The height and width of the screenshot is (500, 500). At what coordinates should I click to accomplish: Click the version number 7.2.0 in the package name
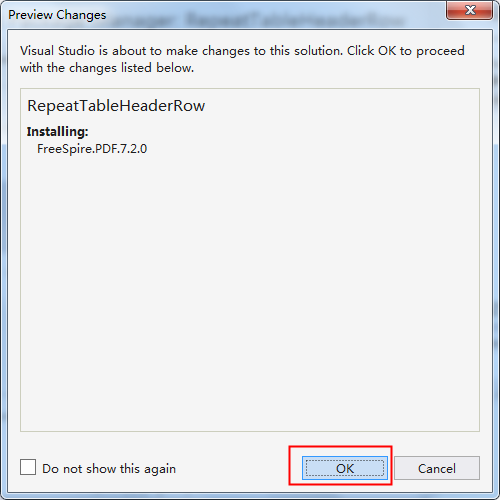click(x=132, y=149)
